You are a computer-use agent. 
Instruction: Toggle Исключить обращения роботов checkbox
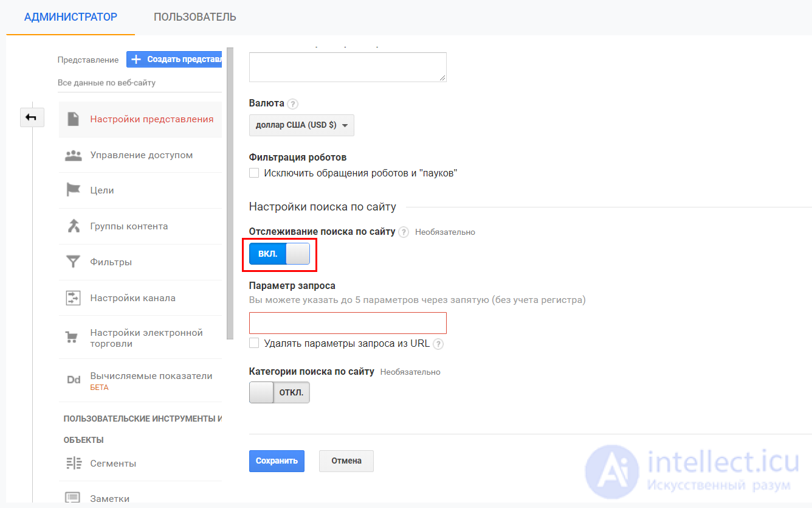254,173
